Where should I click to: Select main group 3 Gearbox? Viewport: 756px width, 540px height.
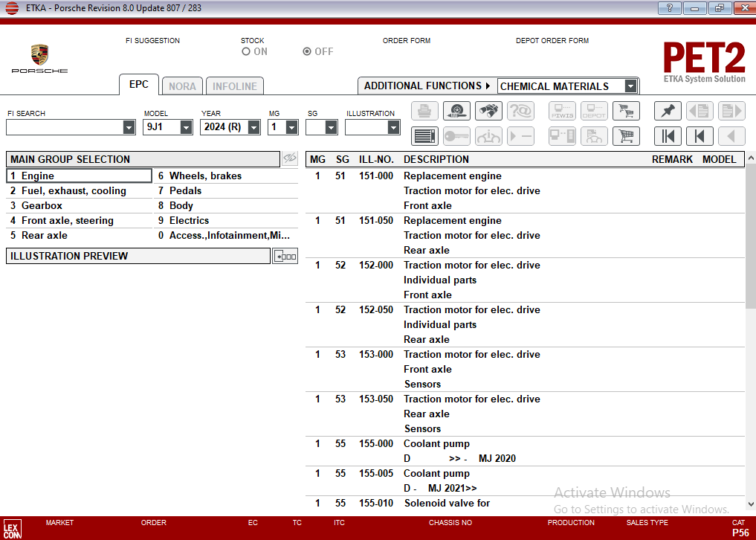[79, 205]
